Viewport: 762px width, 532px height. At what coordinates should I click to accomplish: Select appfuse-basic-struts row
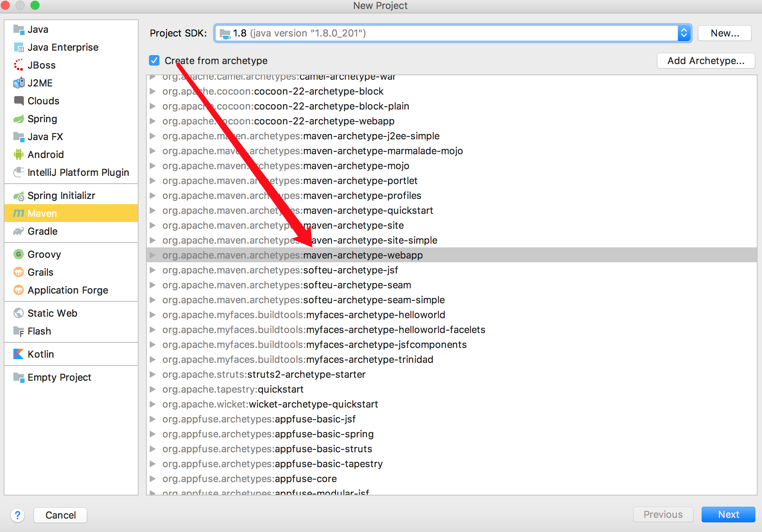pos(452,449)
